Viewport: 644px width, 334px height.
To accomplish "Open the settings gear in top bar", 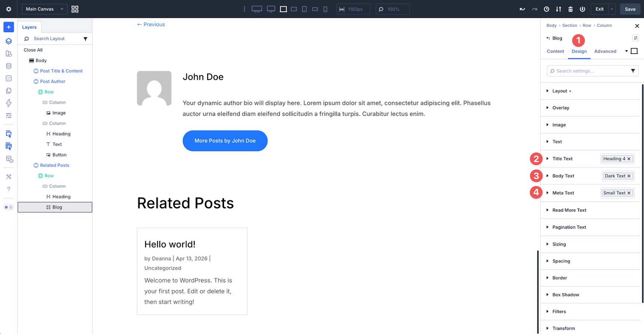I will pos(9,9).
